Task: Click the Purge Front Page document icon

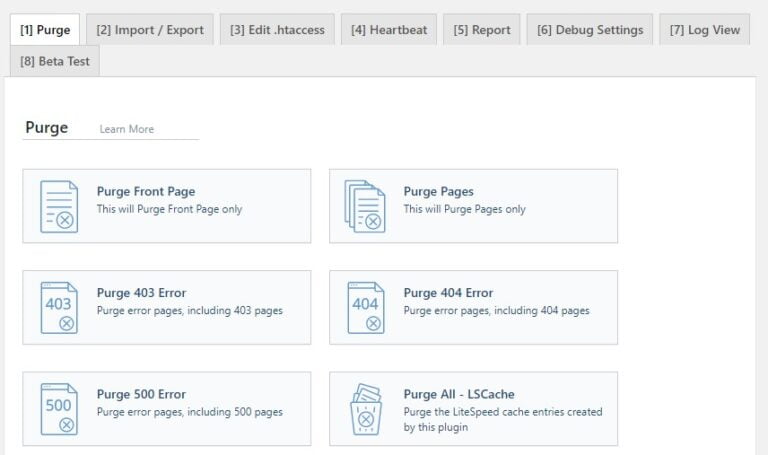Action: (x=59, y=206)
